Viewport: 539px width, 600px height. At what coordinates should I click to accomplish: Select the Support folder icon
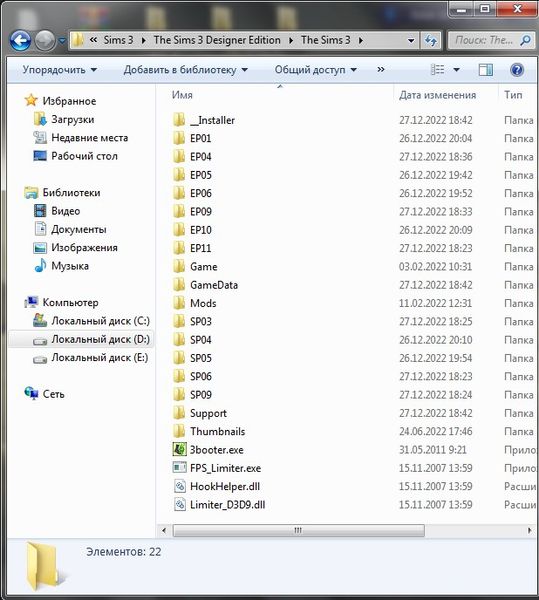pyautogui.click(x=179, y=413)
